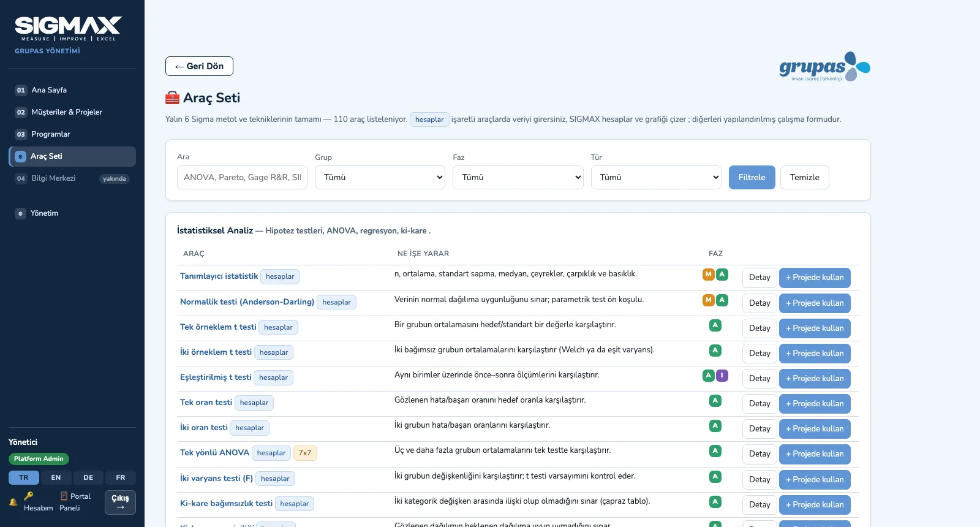This screenshot has width=980, height=527.
Task: Open the İki varyans testi (F) link
Action: (216, 479)
